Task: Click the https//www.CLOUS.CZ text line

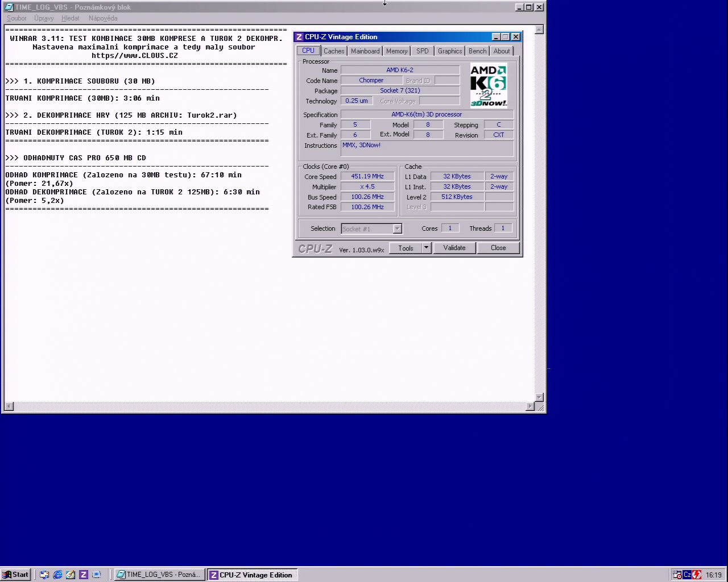Action: (x=135, y=56)
